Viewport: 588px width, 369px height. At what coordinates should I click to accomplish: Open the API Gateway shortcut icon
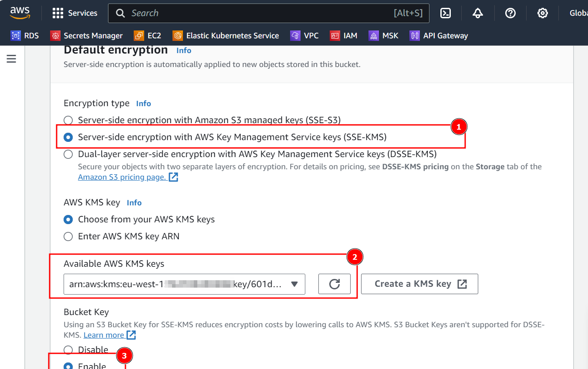click(415, 36)
